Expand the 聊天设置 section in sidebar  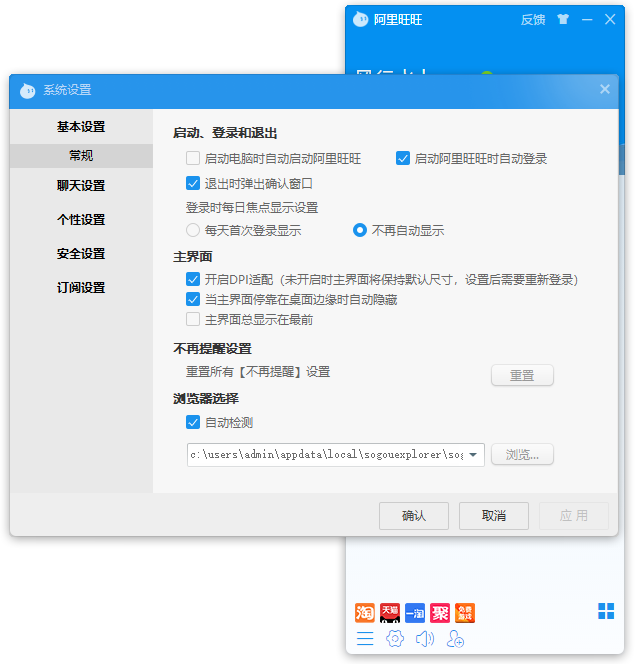[x=81, y=186]
